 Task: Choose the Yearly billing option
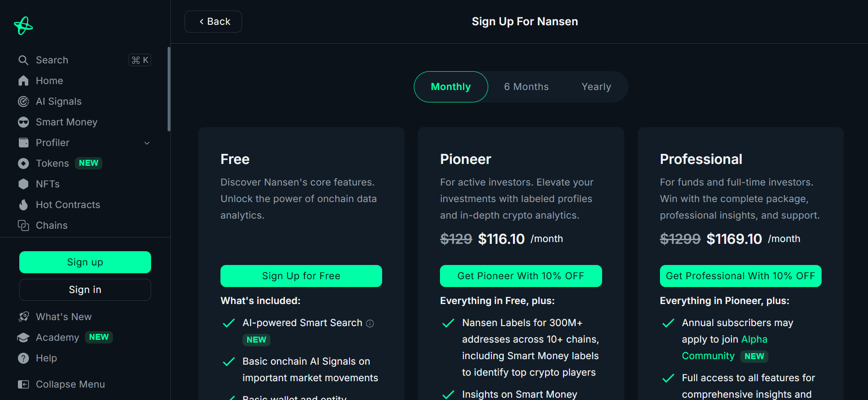[x=596, y=87]
